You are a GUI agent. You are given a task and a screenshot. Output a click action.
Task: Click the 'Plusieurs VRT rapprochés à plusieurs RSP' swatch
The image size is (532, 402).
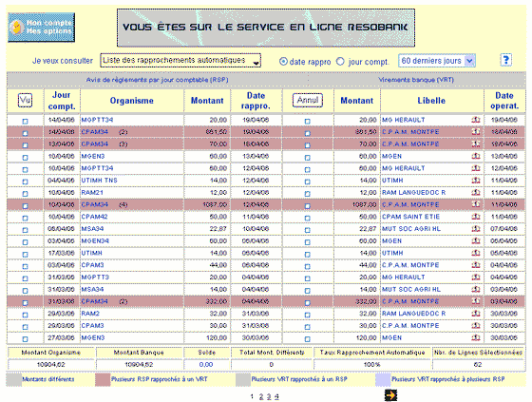tap(383, 379)
